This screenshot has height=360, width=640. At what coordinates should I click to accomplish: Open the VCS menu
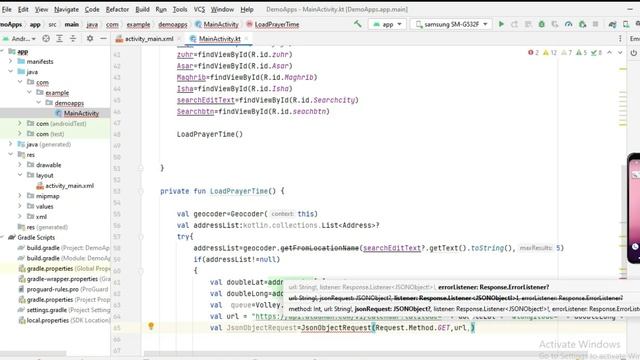[x=199, y=9]
